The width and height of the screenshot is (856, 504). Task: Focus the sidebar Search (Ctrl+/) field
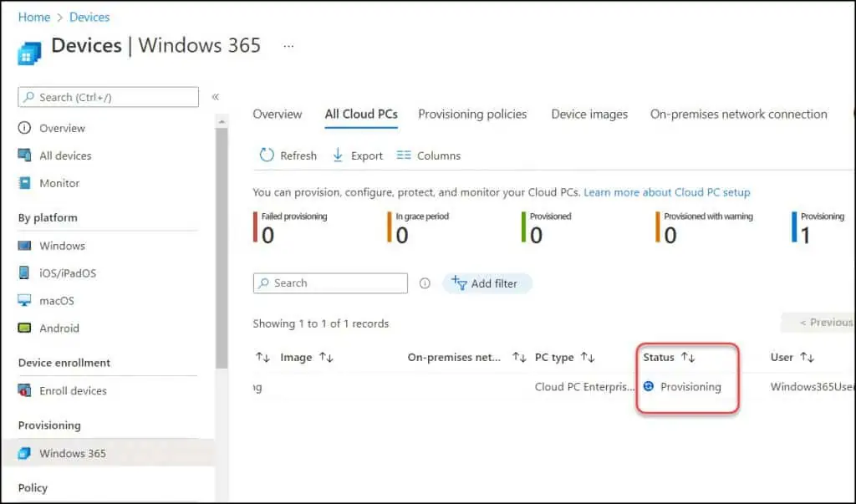tap(108, 97)
